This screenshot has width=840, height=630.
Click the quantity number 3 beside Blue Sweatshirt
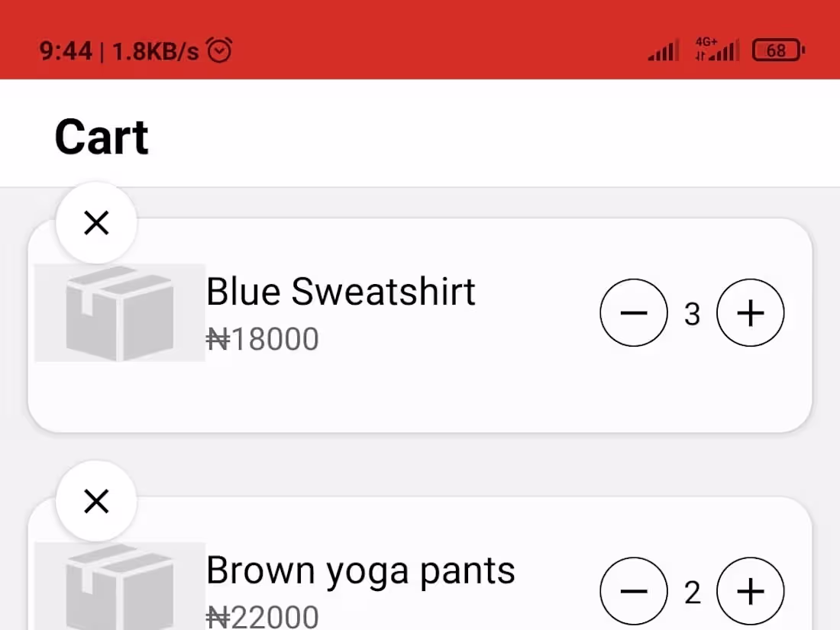(693, 313)
